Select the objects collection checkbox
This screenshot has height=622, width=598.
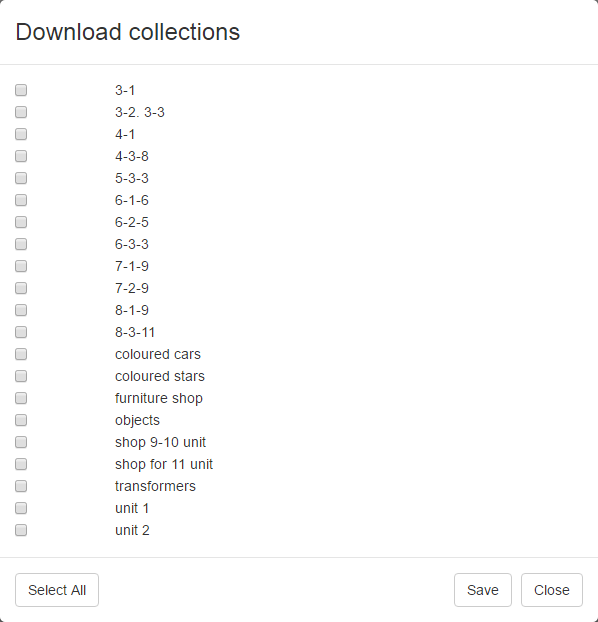click(21, 420)
